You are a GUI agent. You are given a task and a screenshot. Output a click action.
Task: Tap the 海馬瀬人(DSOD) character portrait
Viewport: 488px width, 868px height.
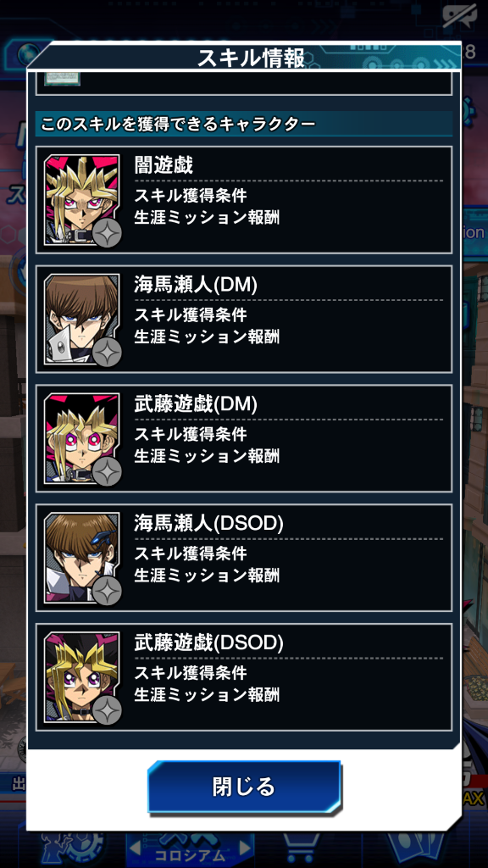point(82,558)
